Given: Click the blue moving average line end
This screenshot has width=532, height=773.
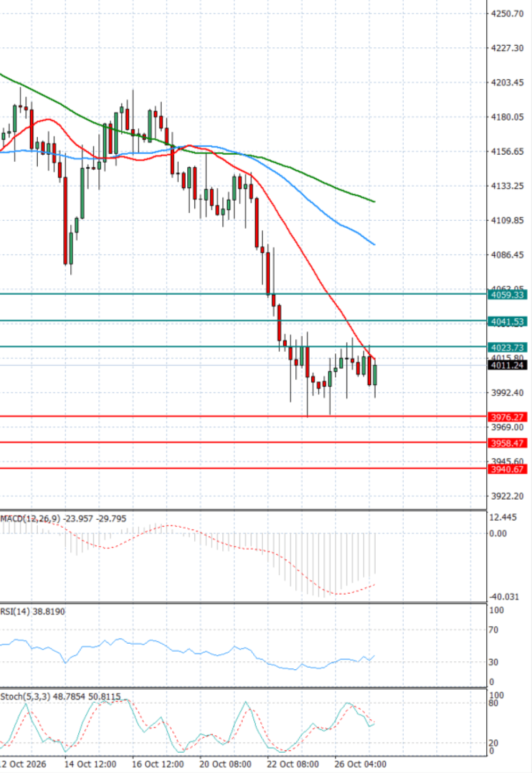Looking at the screenshot, I should 374,244.
